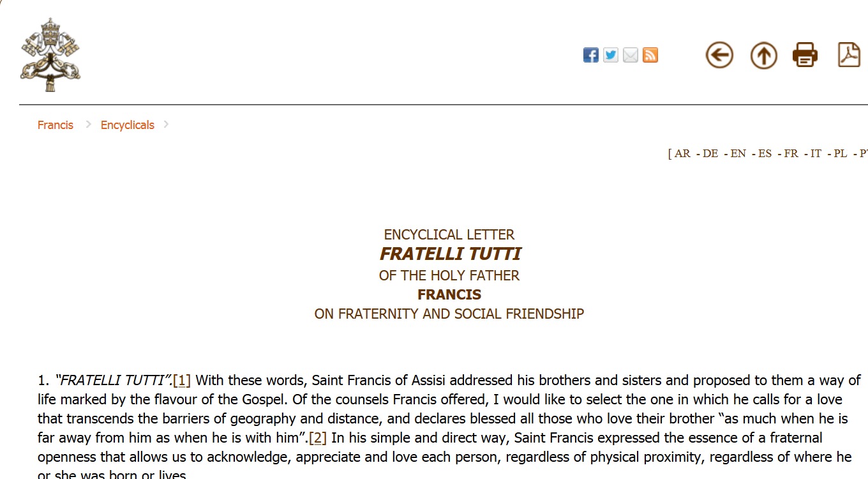Select the PL language link

[x=841, y=153]
